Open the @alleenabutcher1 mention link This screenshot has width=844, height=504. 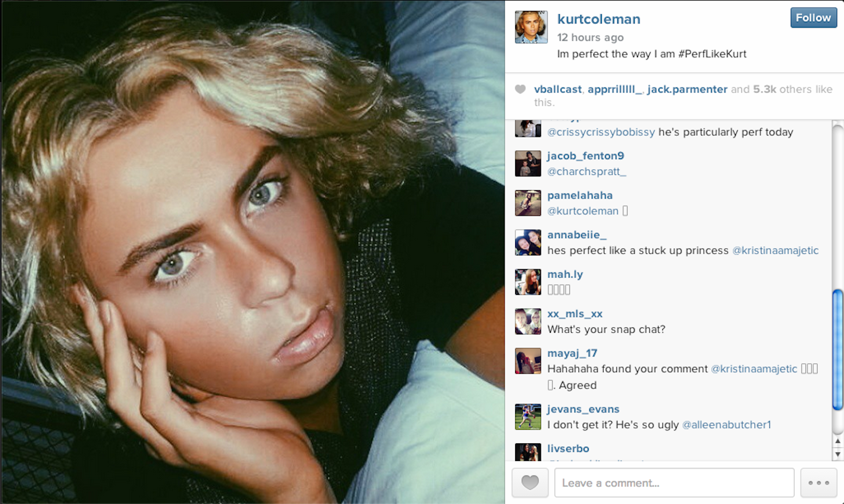tap(726, 425)
